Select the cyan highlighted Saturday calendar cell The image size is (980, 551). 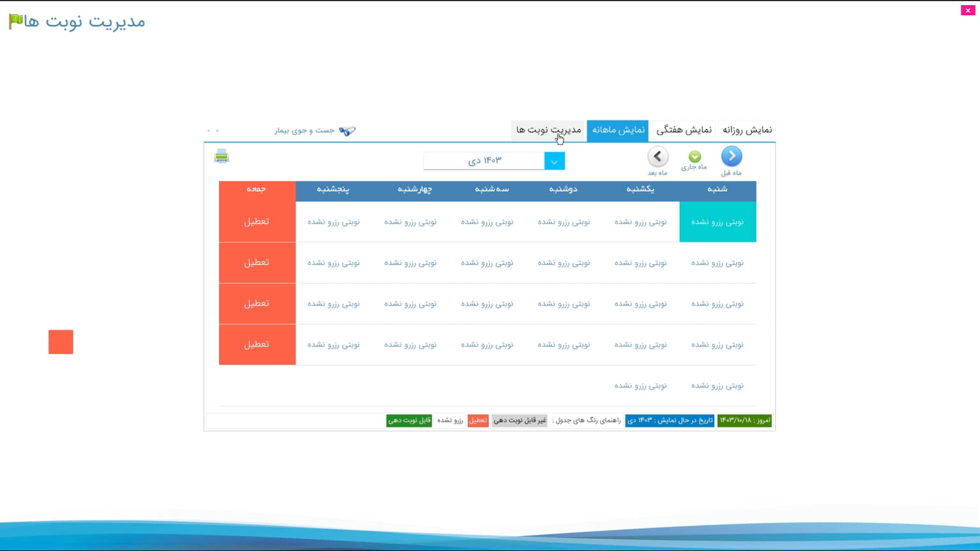click(717, 222)
